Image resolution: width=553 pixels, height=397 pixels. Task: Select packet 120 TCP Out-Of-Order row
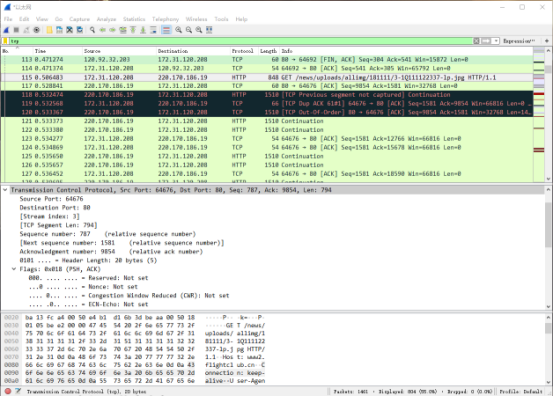coord(267,112)
